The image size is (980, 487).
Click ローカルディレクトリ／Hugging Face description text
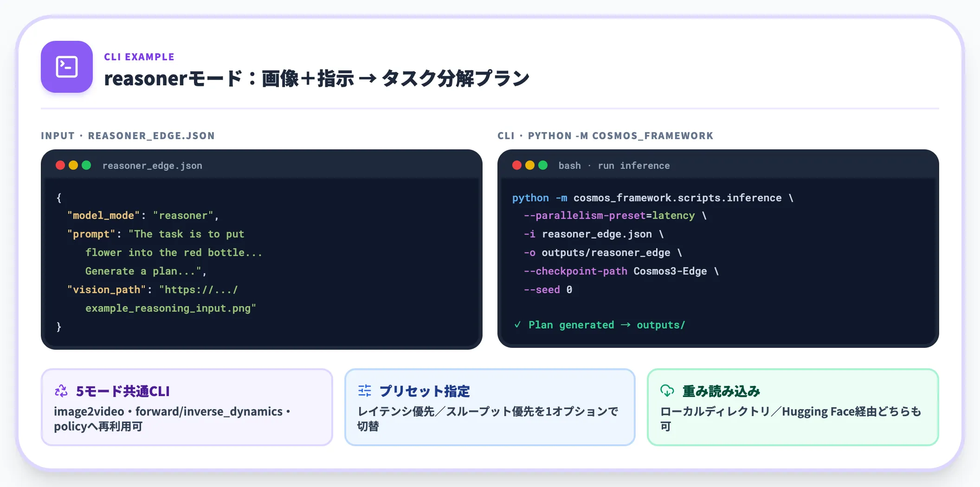point(790,419)
